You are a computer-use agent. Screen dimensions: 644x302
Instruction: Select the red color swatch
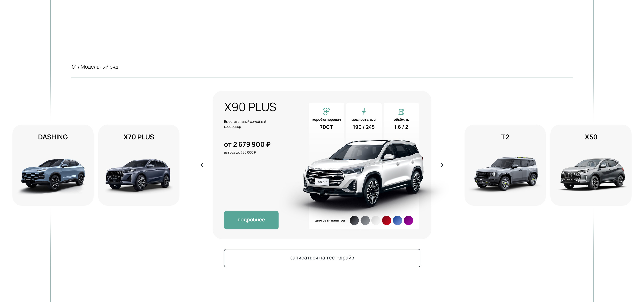pyautogui.click(x=386, y=221)
